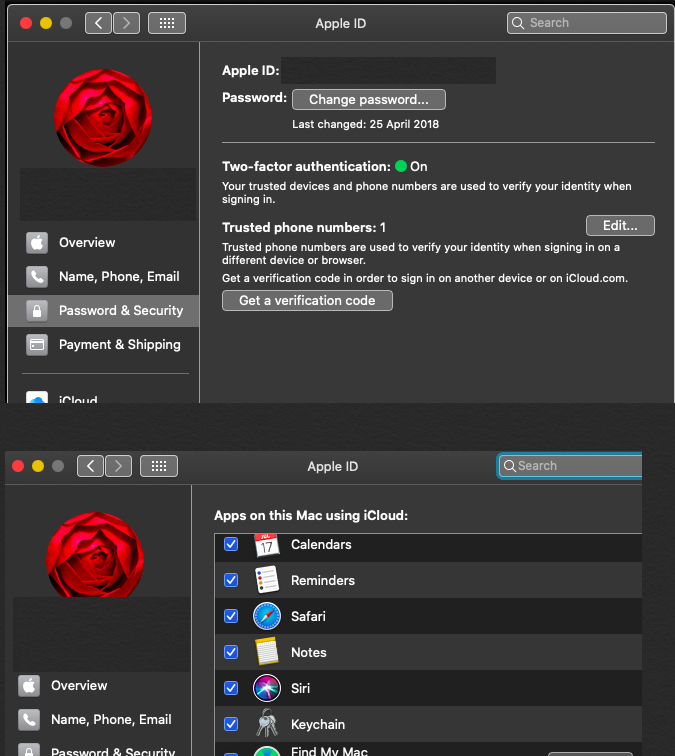Click Safari row label in iCloud list
675x756 pixels.
tap(308, 617)
